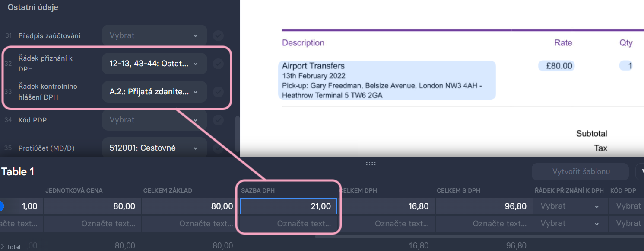Click the blue row indicator circle

coord(1,206)
